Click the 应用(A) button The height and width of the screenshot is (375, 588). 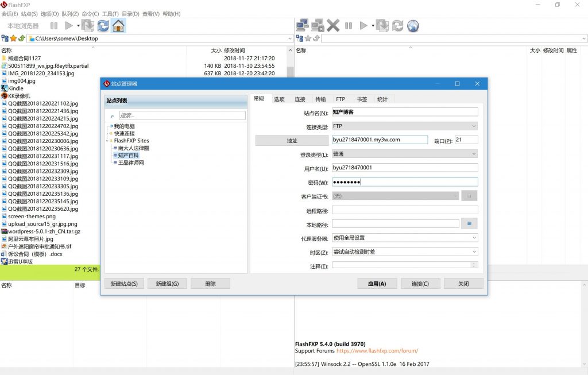click(377, 284)
